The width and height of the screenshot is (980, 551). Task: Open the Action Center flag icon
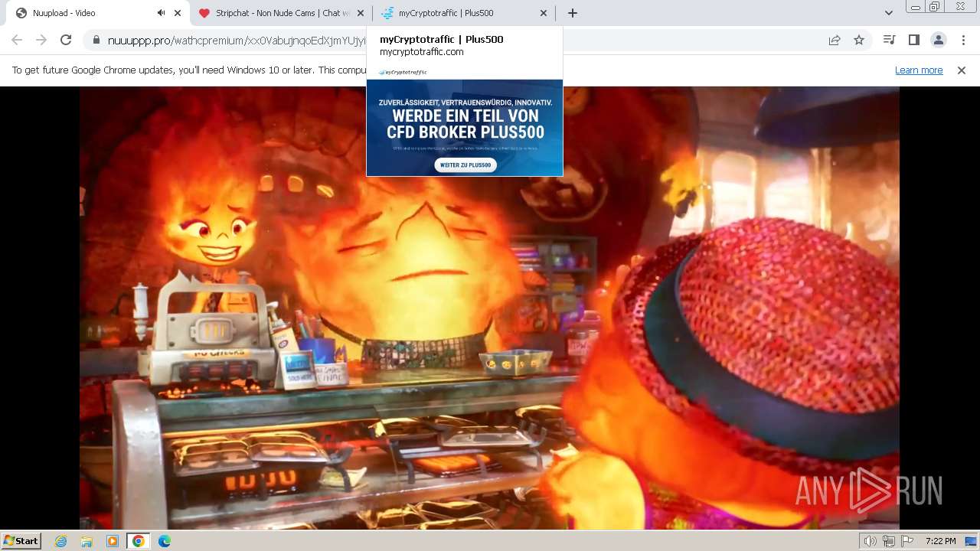[x=907, y=541]
